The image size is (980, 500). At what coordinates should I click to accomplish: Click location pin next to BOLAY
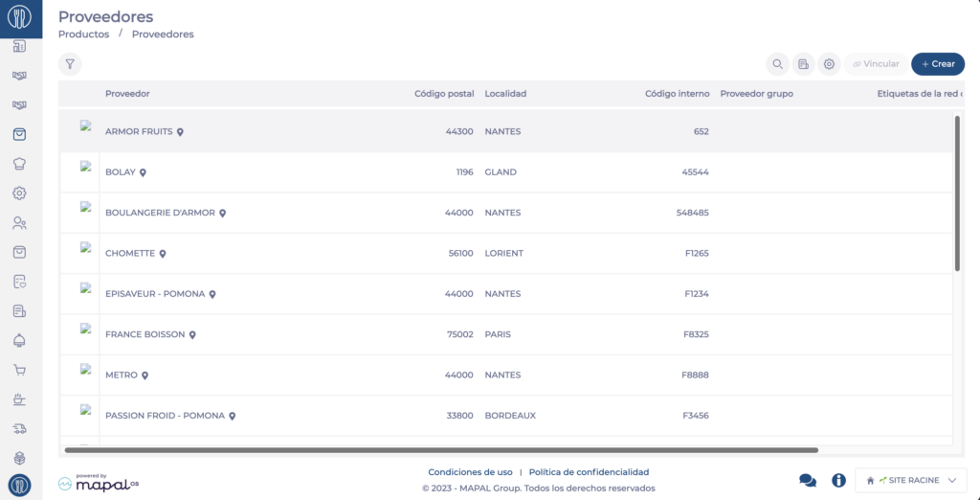[143, 172]
